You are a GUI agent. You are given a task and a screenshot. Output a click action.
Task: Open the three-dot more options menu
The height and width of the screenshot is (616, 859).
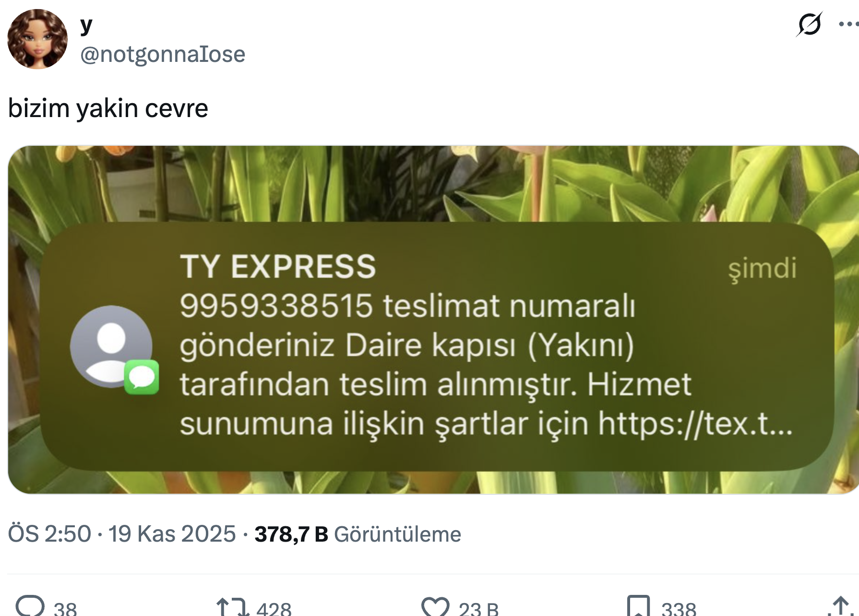point(848,24)
